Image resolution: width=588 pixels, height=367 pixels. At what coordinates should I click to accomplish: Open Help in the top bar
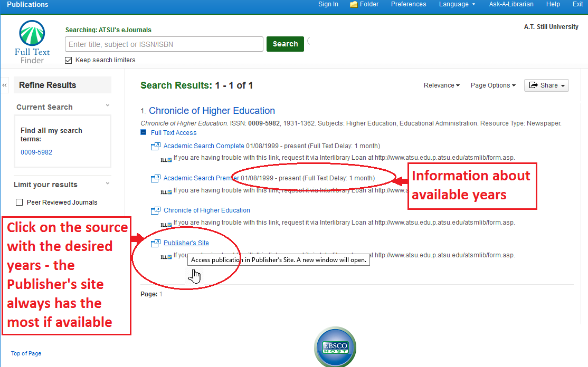pyautogui.click(x=553, y=4)
